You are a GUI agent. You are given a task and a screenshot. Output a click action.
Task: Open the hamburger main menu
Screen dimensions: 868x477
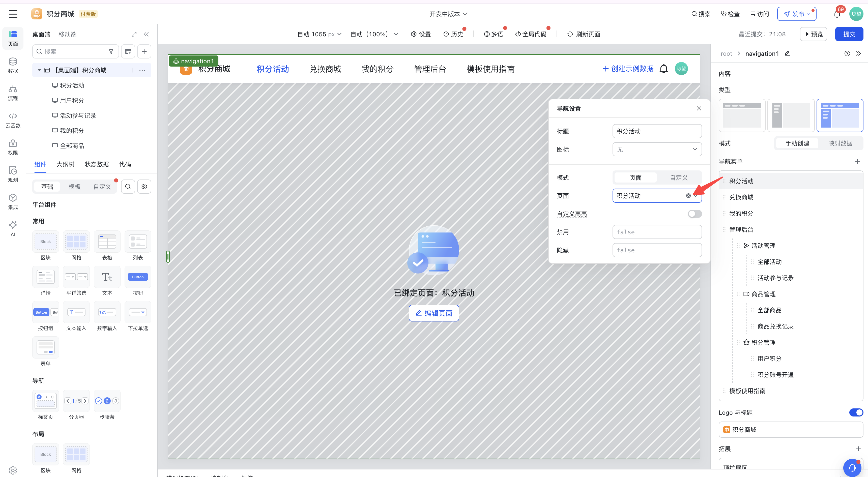13,14
